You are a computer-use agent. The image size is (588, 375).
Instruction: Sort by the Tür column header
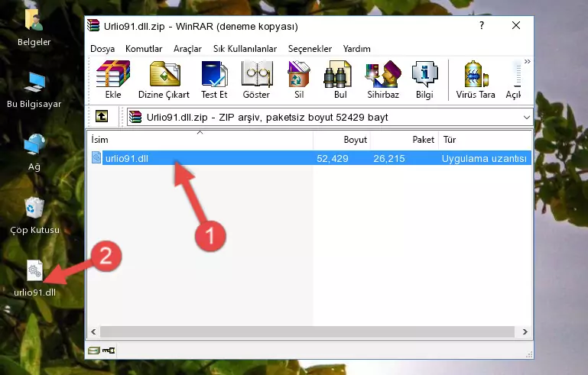[x=486, y=140]
